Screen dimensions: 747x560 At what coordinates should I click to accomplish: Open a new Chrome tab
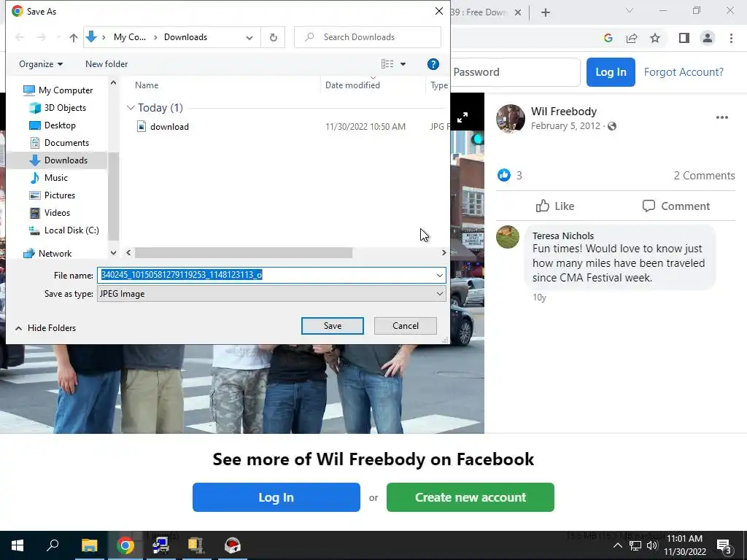(x=546, y=12)
